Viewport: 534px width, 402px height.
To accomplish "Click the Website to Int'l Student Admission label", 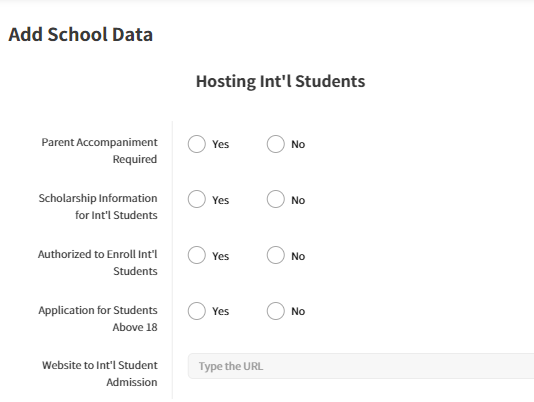I will click(100, 374).
